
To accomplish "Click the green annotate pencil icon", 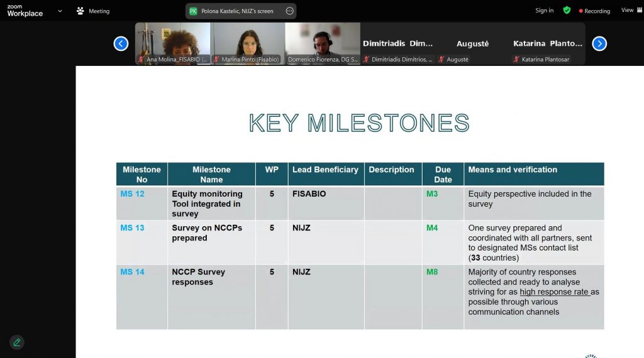I will click(17, 342).
